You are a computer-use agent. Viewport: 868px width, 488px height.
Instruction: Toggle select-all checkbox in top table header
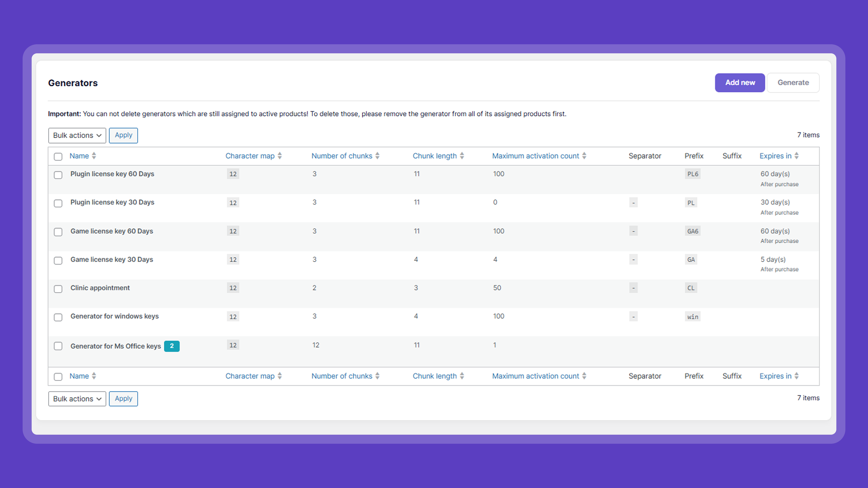click(x=58, y=157)
